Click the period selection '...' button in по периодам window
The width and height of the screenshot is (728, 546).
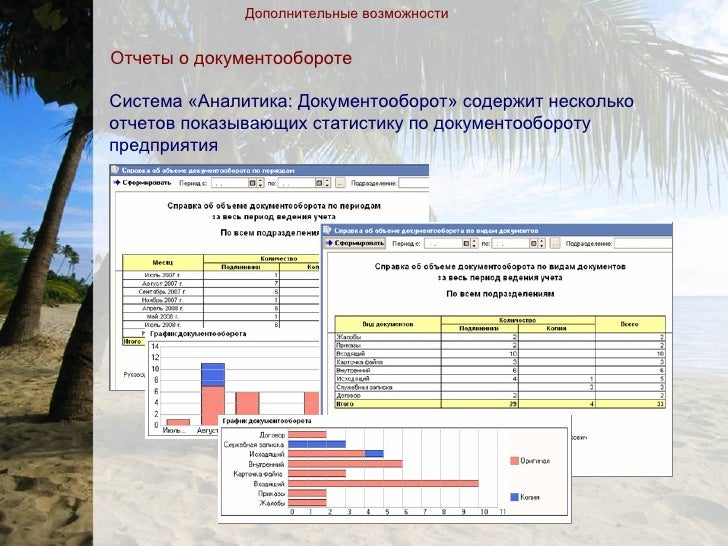coord(340,183)
